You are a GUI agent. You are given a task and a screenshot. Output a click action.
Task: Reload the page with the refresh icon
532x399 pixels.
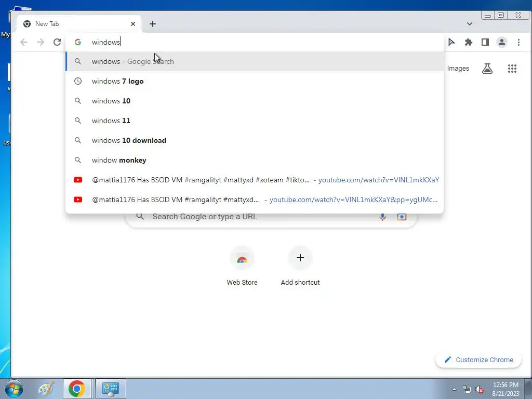tap(57, 42)
